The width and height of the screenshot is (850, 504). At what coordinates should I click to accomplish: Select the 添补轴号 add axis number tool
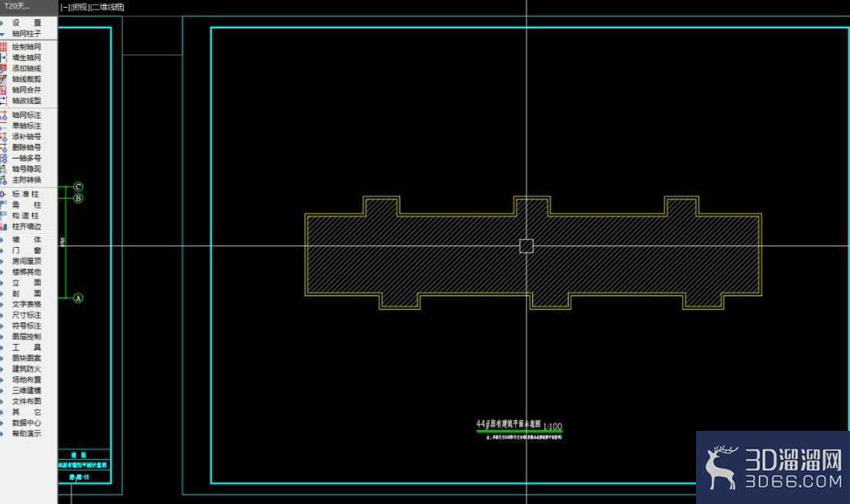click(26, 136)
